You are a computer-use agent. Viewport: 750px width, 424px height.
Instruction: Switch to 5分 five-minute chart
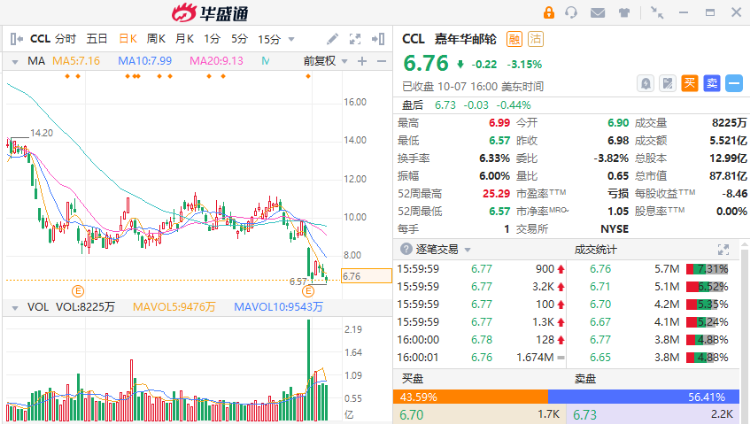coord(240,39)
